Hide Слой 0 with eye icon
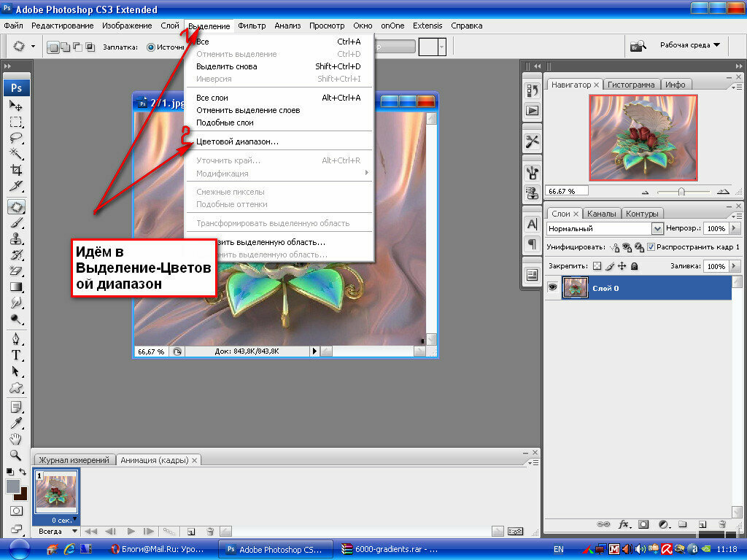The height and width of the screenshot is (560, 747). pyautogui.click(x=553, y=287)
